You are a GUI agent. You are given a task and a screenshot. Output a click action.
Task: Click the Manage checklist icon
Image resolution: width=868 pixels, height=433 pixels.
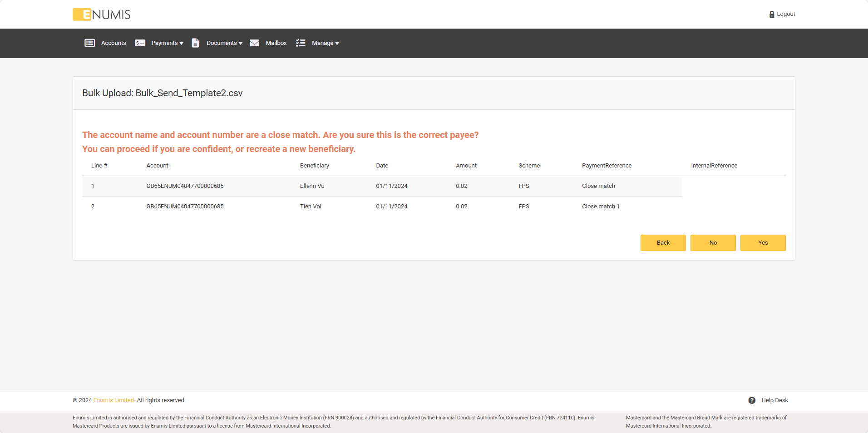tap(301, 43)
